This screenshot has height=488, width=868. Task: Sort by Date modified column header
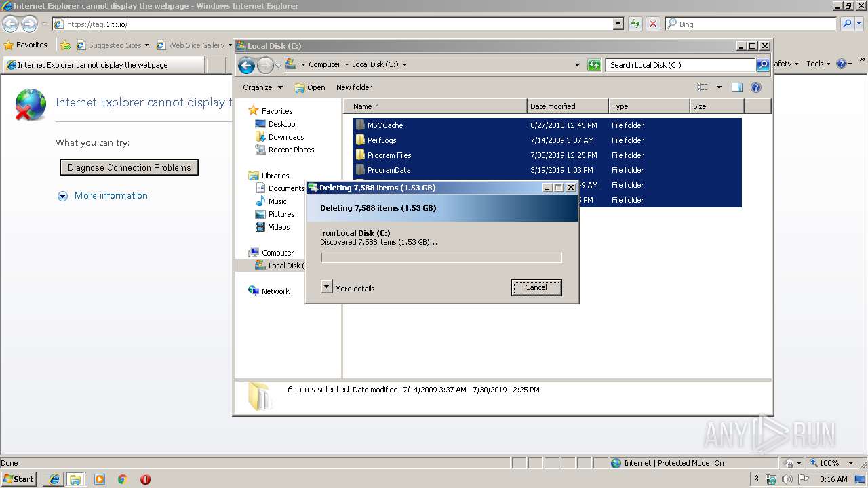(568, 106)
